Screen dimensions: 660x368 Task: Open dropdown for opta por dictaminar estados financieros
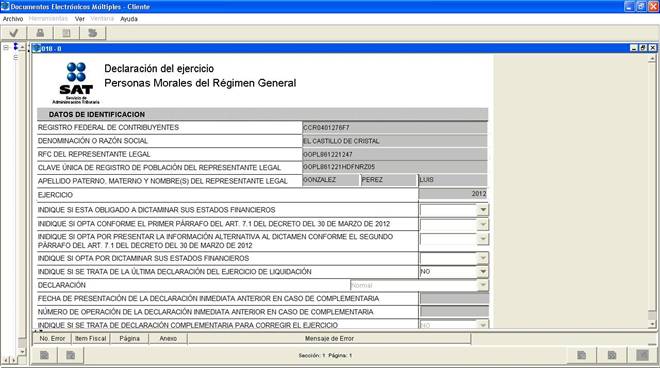point(483,258)
